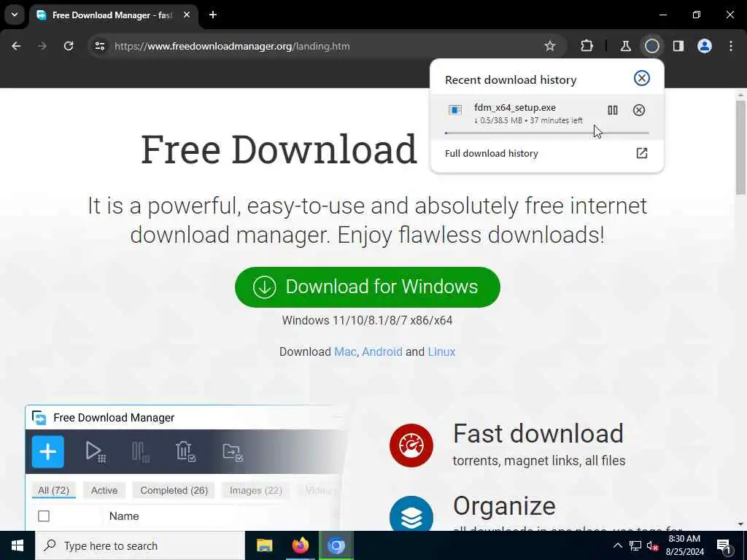This screenshot has height=560, width=747.
Task: Open the network tray icon
Action: 635,545
